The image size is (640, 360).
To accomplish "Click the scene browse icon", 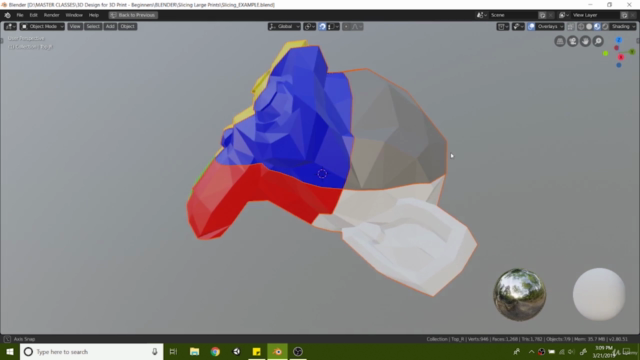I will point(482,15).
